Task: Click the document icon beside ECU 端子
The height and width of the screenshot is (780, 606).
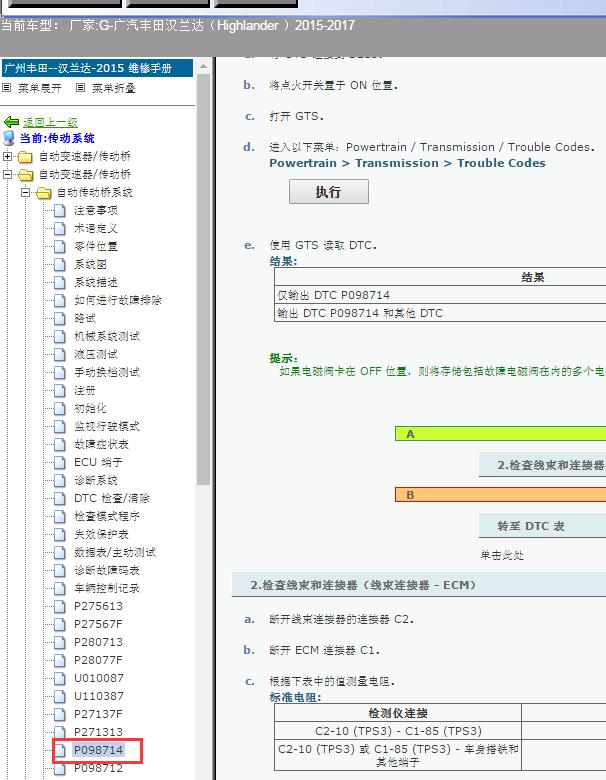Action: pos(60,462)
